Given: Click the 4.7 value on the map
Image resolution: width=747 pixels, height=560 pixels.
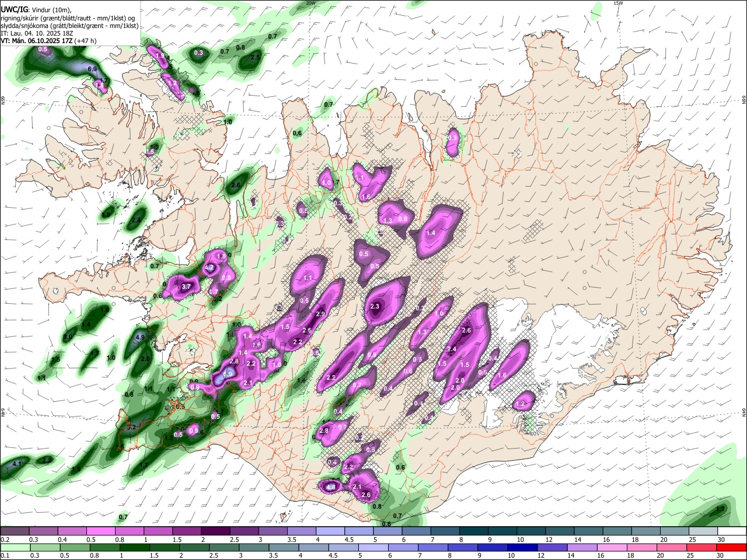Looking at the screenshot, I should tap(103, 80).
